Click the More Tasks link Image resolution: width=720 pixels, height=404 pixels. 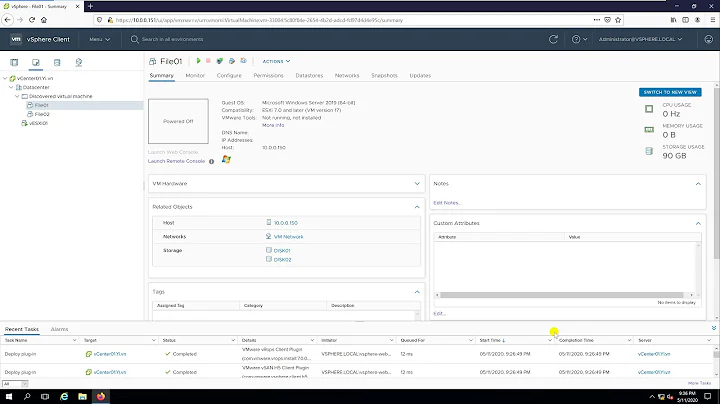(x=699, y=383)
